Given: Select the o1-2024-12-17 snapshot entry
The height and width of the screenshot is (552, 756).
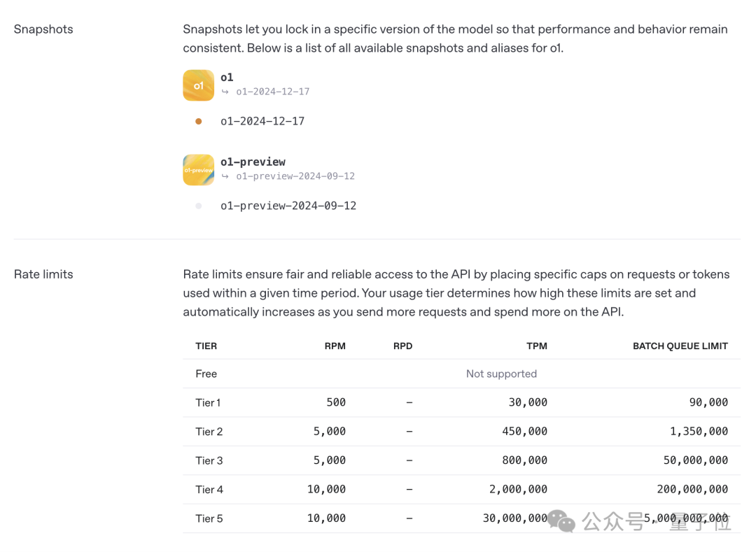Looking at the screenshot, I should click(x=262, y=121).
